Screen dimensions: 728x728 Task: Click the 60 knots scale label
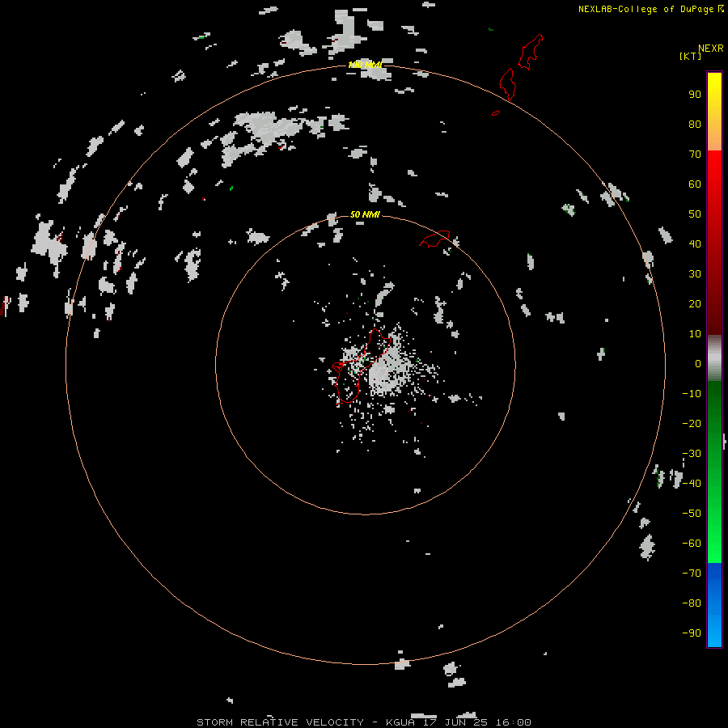695,184
